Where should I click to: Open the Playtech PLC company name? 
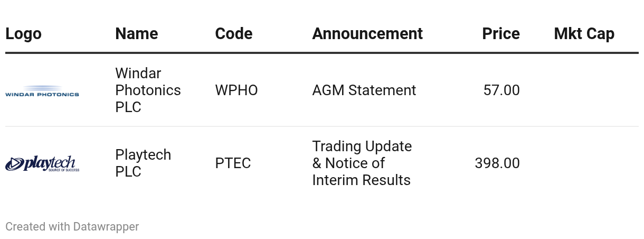[143, 163]
